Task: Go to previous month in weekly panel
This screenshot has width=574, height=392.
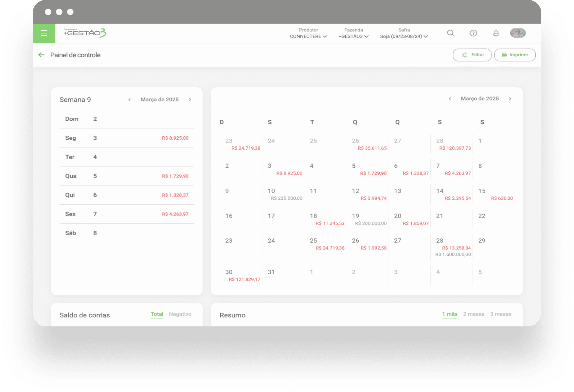Action: [x=130, y=100]
